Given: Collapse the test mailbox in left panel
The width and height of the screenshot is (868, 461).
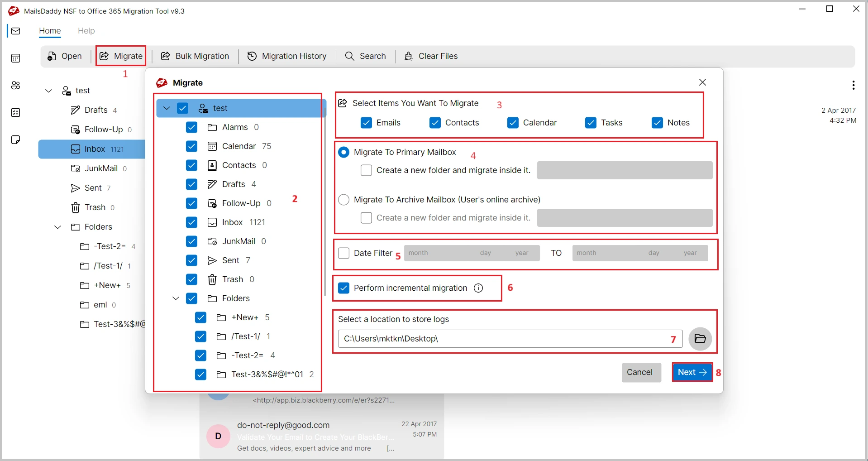Looking at the screenshot, I should (49, 91).
